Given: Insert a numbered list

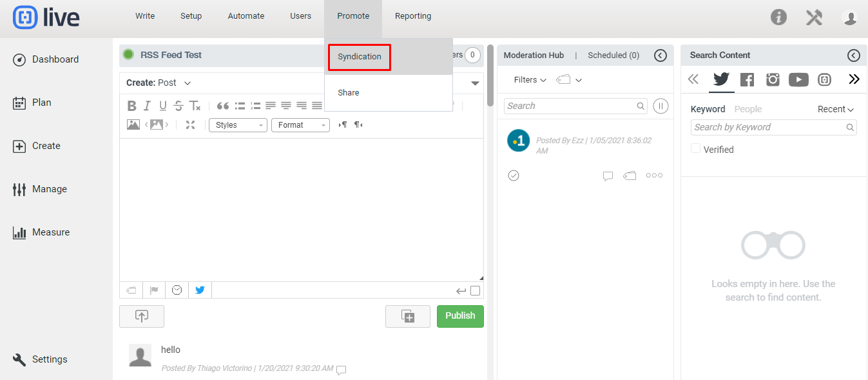Looking at the screenshot, I should click(255, 106).
